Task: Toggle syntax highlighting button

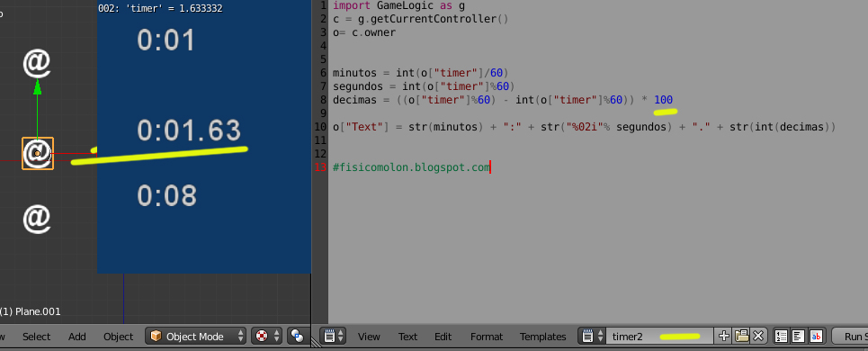Action: coord(816,336)
